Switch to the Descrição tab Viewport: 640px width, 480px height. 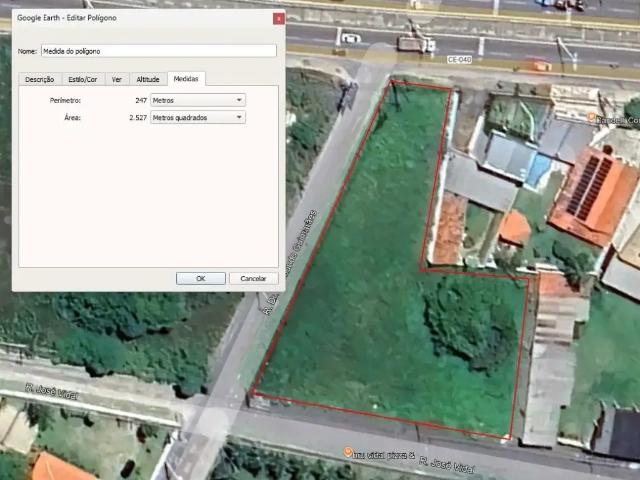(x=39, y=79)
